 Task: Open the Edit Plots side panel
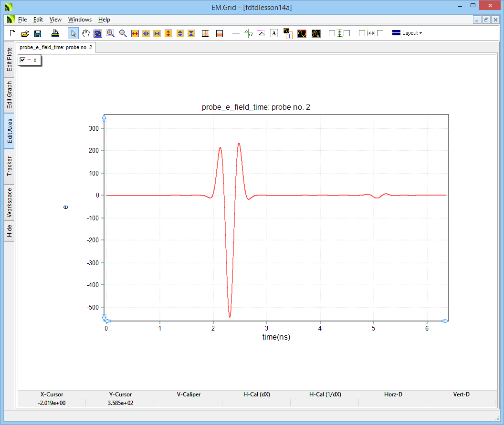point(10,60)
